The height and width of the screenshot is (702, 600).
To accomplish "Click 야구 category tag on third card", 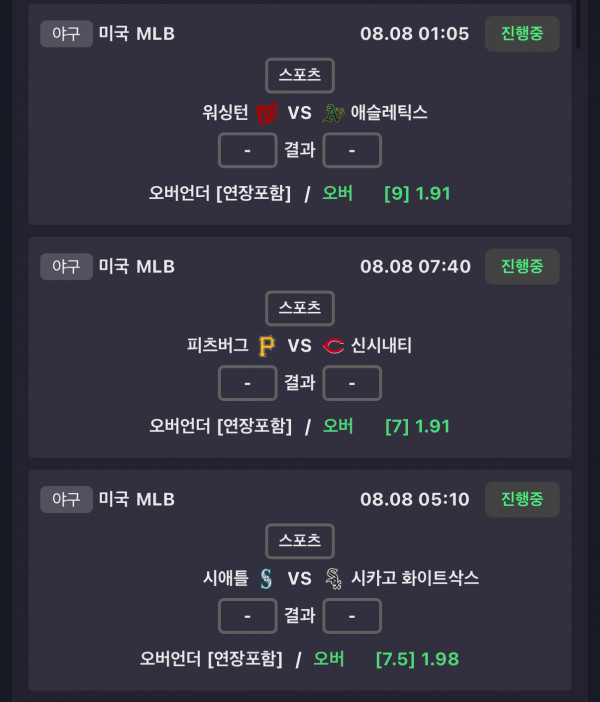I will pos(67,499).
